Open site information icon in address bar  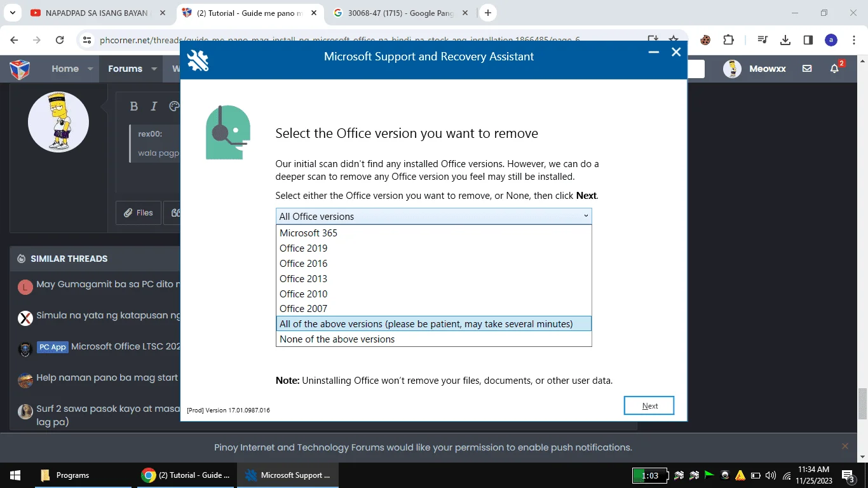coord(88,40)
